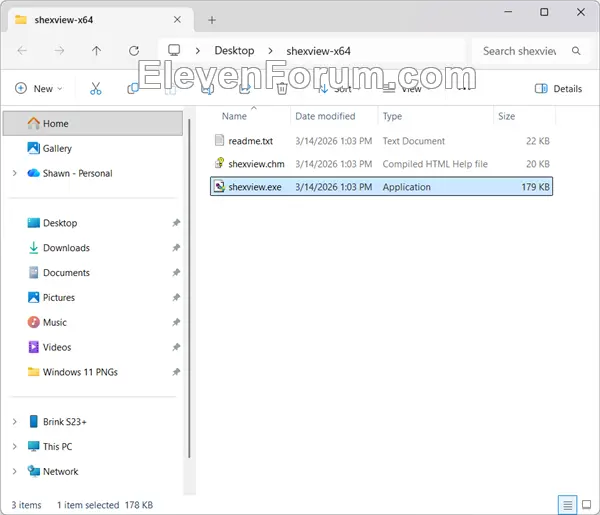Go back with the left arrow
This screenshot has width=600, height=515.
click(x=22, y=51)
